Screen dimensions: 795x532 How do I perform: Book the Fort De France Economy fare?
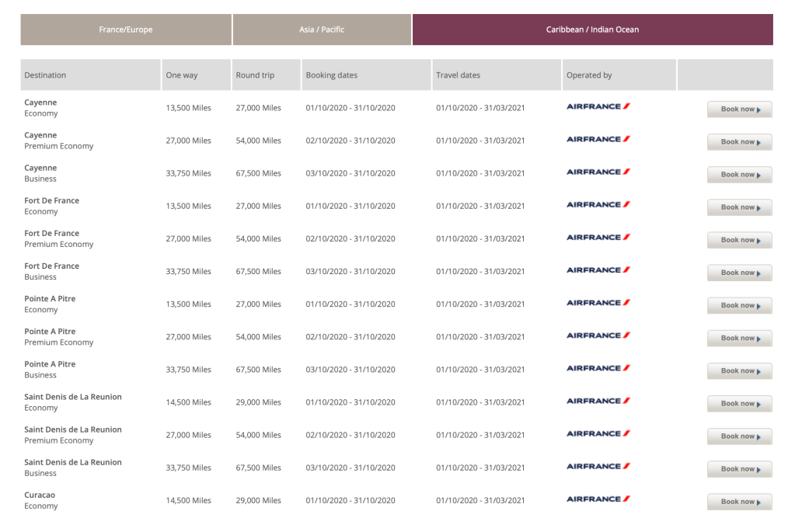(x=739, y=207)
